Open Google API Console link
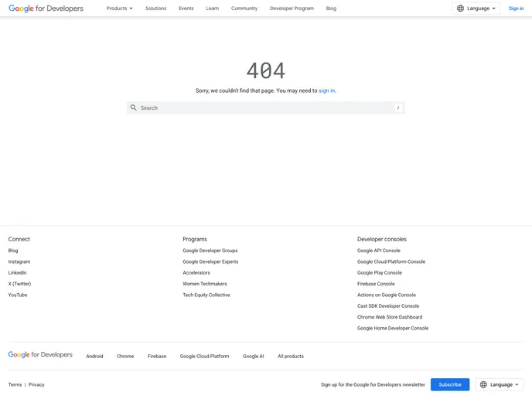Viewport: 532px width, 396px height. tap(379, 251)
